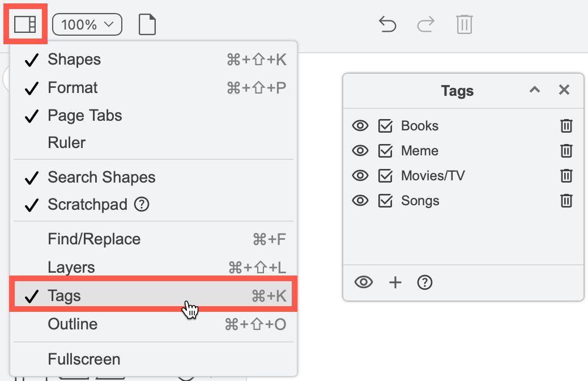Open Find/Replace from the menu
The image size is (588, 381).
pyautogui.click(x=93, y=239)
